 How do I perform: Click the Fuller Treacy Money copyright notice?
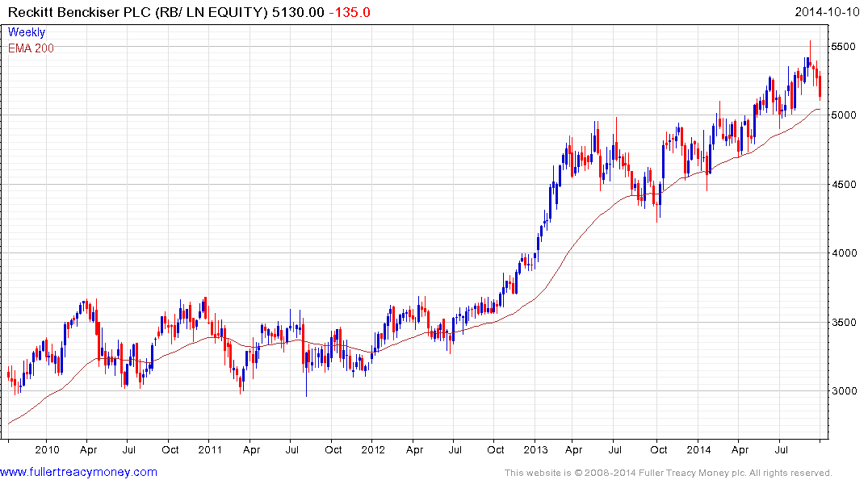click(x=668, y=473)
